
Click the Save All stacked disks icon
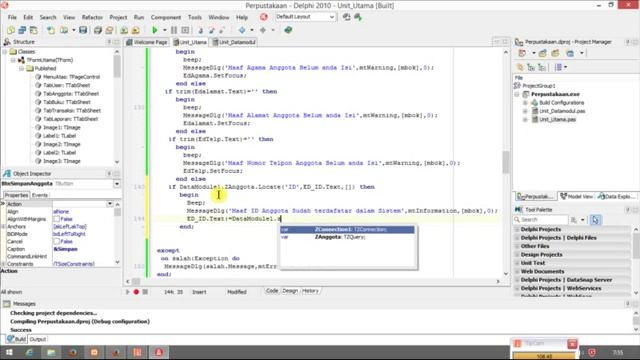pos(98,30)
